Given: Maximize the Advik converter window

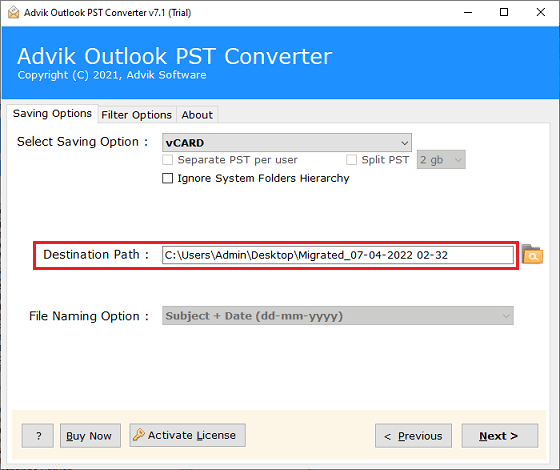Looking at the screenshot, I should click(504, 12).
